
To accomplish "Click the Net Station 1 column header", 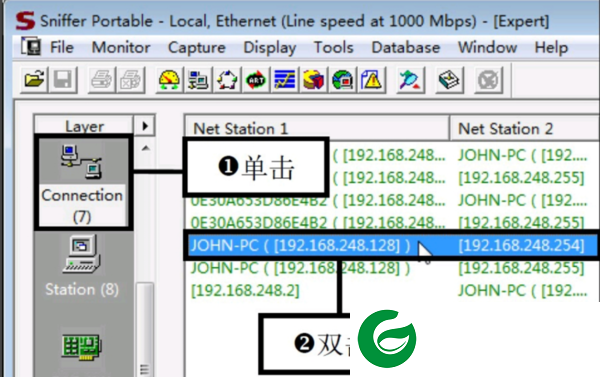I will click(317, 129).
